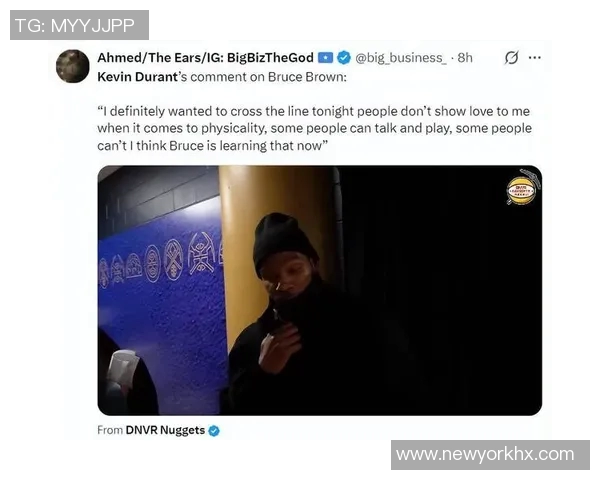Click the "From" label under the video
This screenshot has width=600, height=480.
pos(110,430)
